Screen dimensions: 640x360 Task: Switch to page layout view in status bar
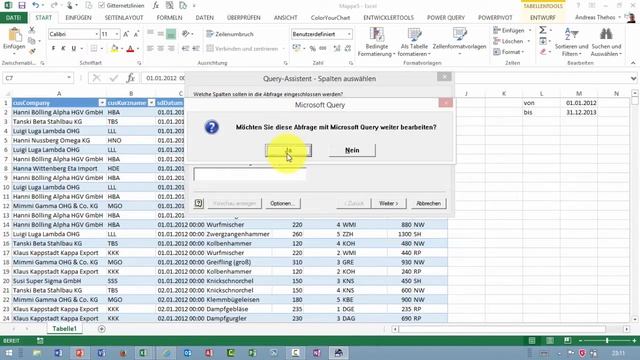coord(550,340)
